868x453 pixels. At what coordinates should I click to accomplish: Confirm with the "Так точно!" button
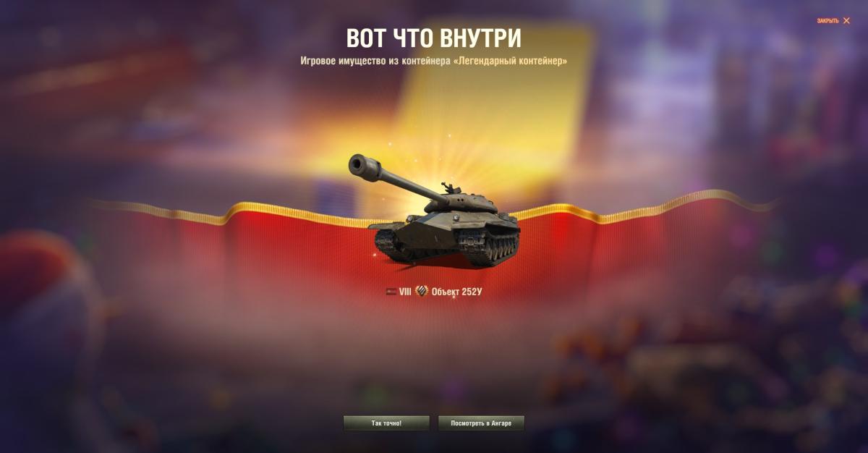386,423
